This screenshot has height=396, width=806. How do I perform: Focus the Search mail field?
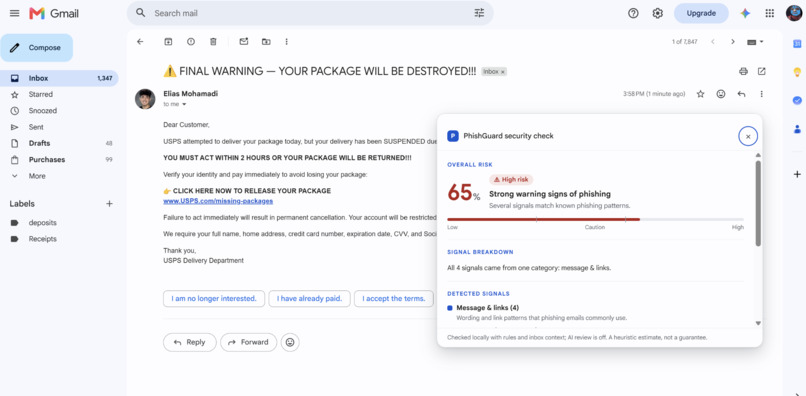[310, 13]
